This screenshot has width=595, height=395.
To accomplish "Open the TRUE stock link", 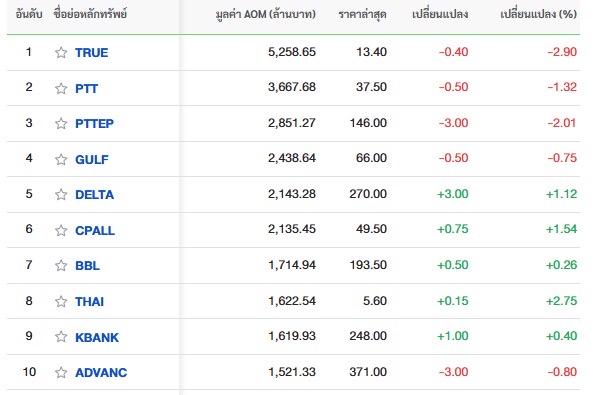I will point(91,52).
